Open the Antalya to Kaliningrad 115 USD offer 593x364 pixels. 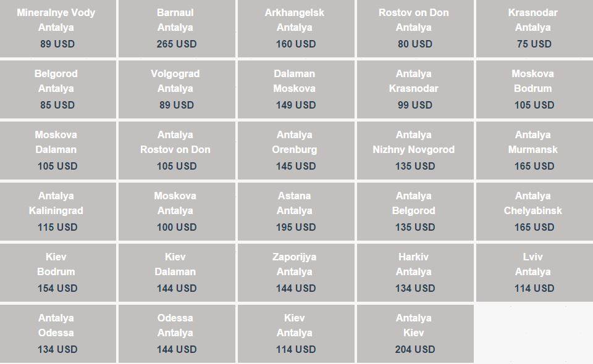click(x=58, y=212)
